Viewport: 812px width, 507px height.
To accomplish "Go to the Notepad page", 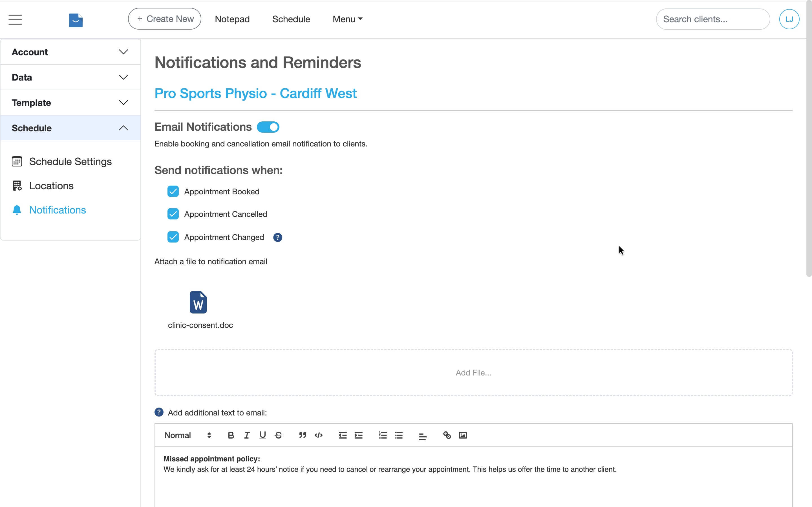I will tap(232, 19).
